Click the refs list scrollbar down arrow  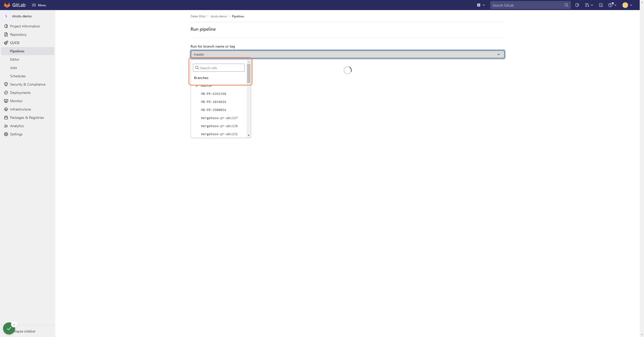click(x=249, y=135)
